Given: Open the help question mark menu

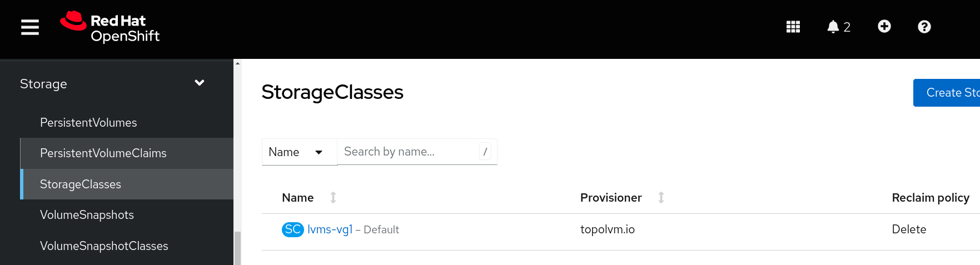Looking at the screenshot, I should 924,27.
